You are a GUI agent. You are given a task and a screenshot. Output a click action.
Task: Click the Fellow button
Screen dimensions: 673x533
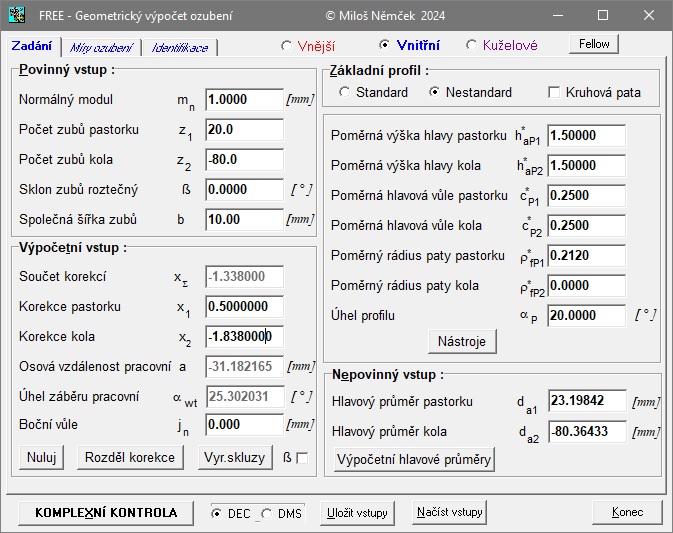tap(594, 44)
